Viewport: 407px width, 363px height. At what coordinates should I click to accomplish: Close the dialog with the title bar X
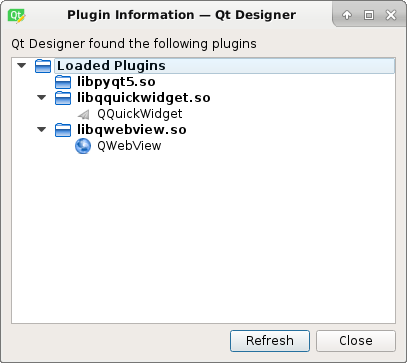[390, 15]
